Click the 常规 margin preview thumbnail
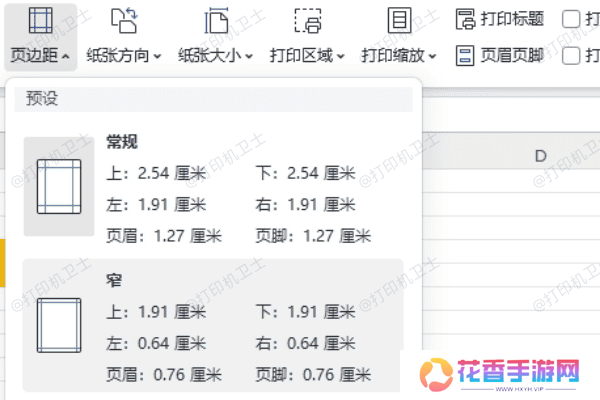Screen dimensions: 600x400 [59, 186]
